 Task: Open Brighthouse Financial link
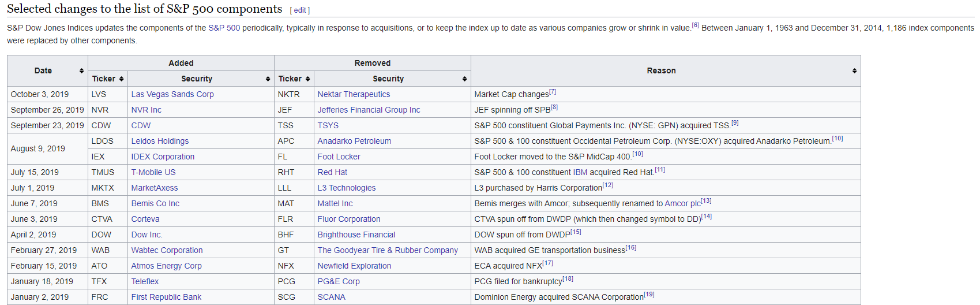point(356,235)
